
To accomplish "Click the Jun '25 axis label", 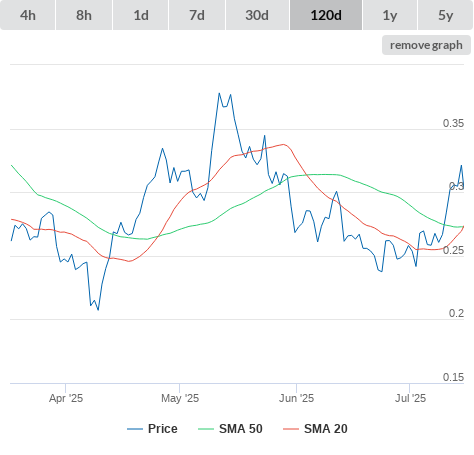I will (x=296, y=398).
